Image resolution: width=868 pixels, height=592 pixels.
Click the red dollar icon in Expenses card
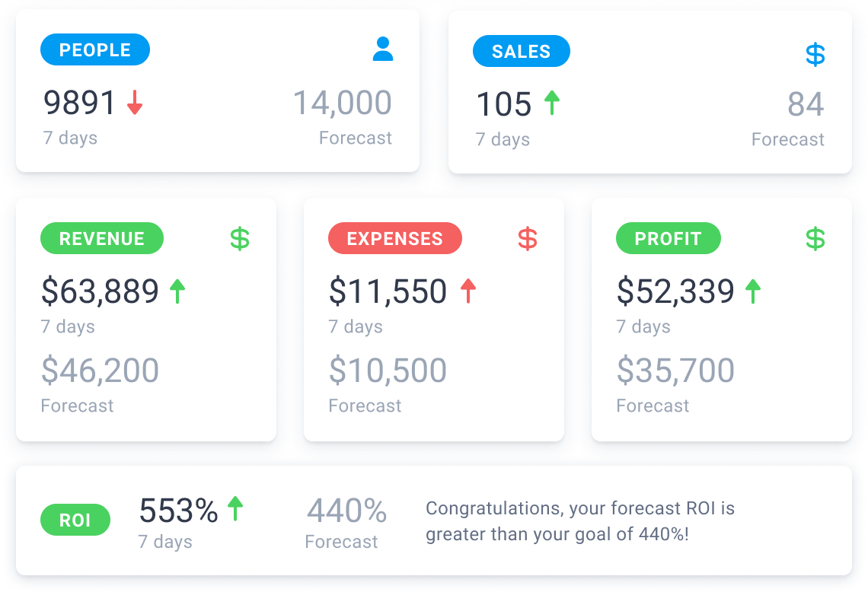(x=528, y=238)
